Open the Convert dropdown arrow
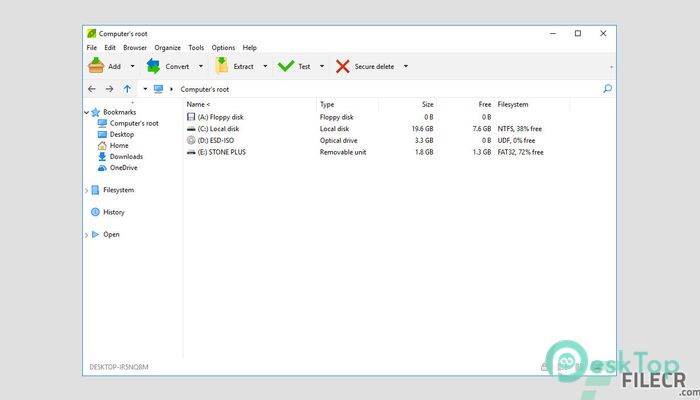 (x=201, y=66)
